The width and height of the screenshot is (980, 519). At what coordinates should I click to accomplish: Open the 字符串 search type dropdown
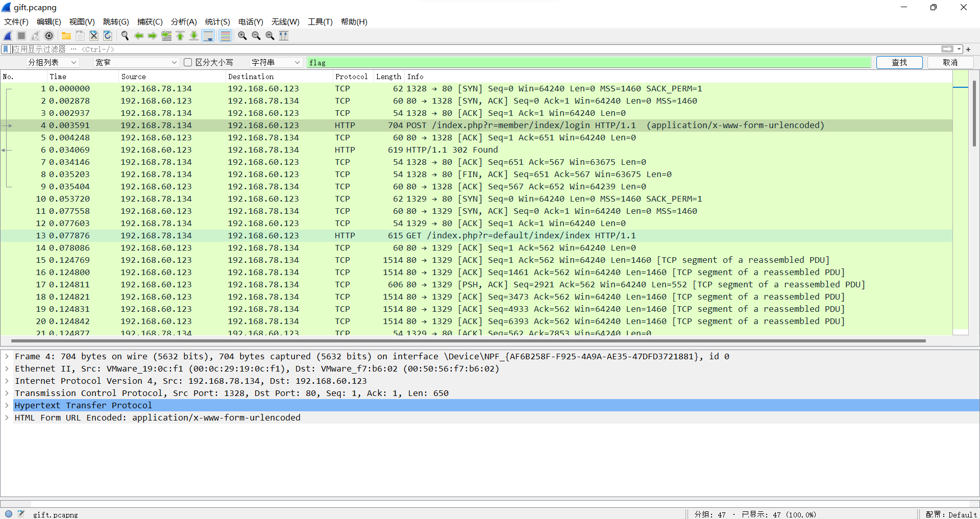pos(276,62)
